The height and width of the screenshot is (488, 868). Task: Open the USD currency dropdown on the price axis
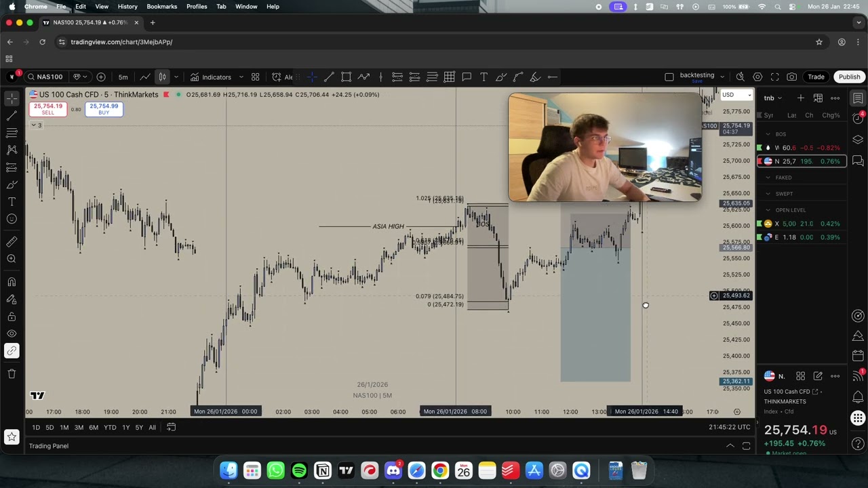(737, 95)
